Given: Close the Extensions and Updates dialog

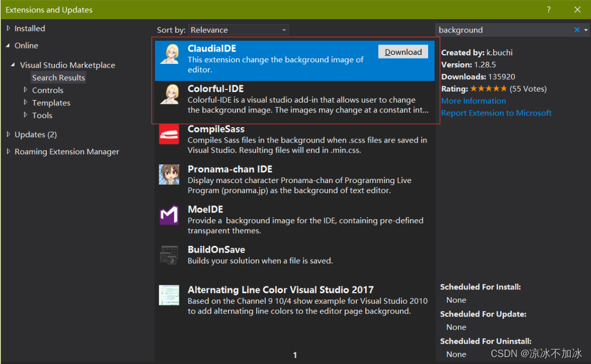Looking at the screenshot, I should click(x=578, y=10).
